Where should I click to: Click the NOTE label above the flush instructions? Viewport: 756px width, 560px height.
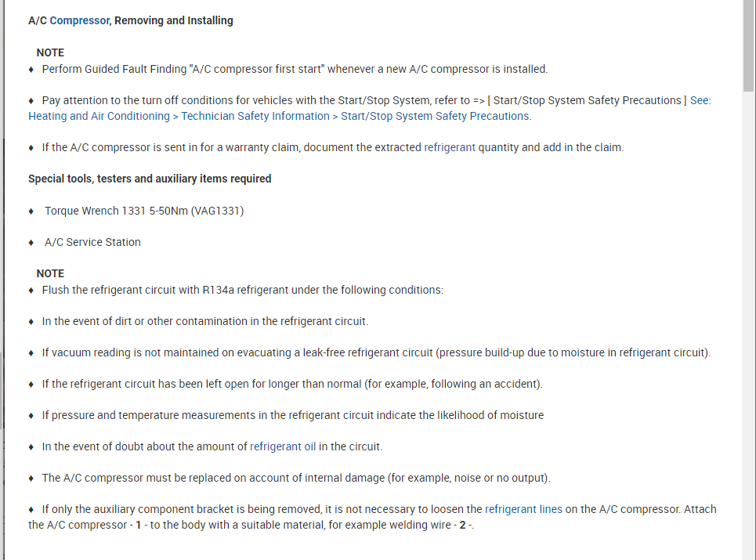click(50, 273)
